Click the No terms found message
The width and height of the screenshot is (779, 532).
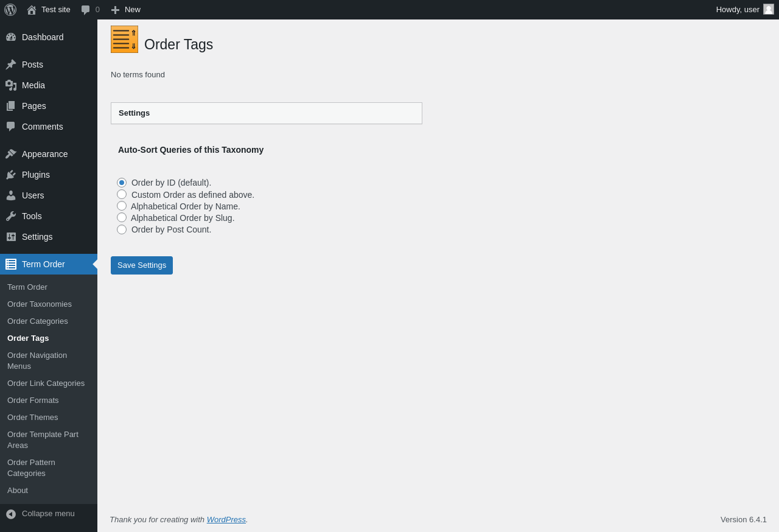(138, 75)
